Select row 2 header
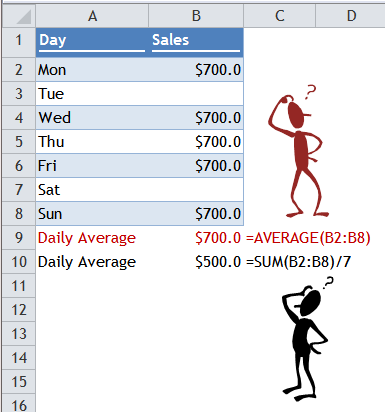 pyautogui.click(x=19, y=70)
